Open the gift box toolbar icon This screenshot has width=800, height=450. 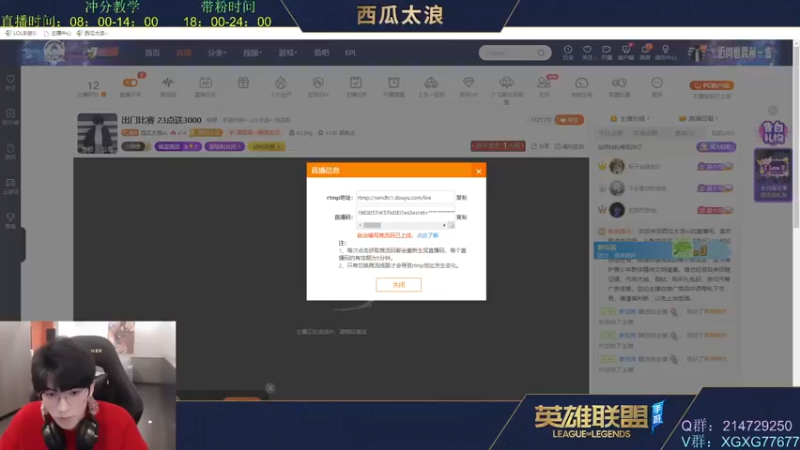point(243,83)
